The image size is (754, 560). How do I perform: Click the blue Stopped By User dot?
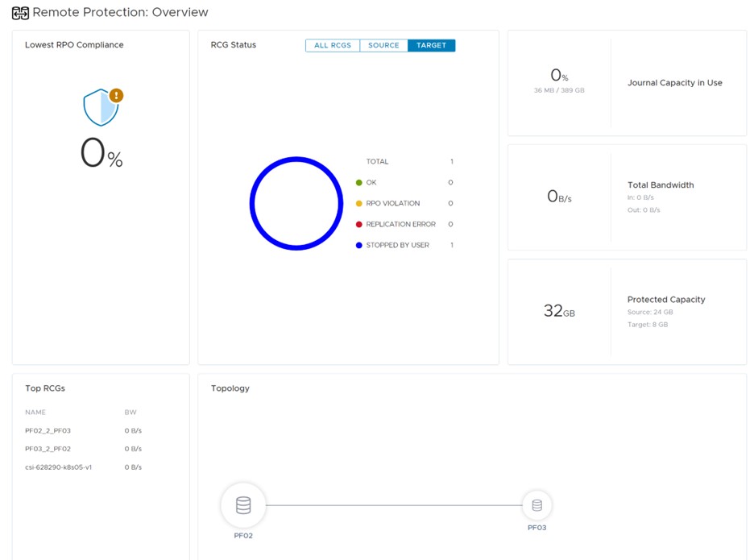[359, 246]
